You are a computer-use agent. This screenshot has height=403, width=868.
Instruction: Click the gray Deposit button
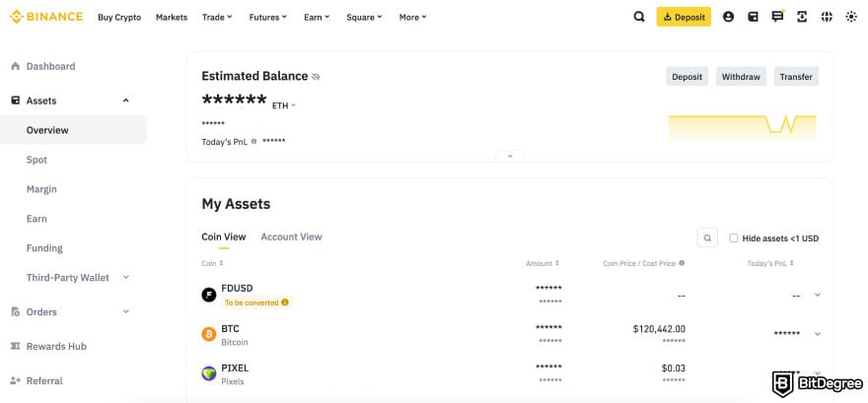[687, 77]
